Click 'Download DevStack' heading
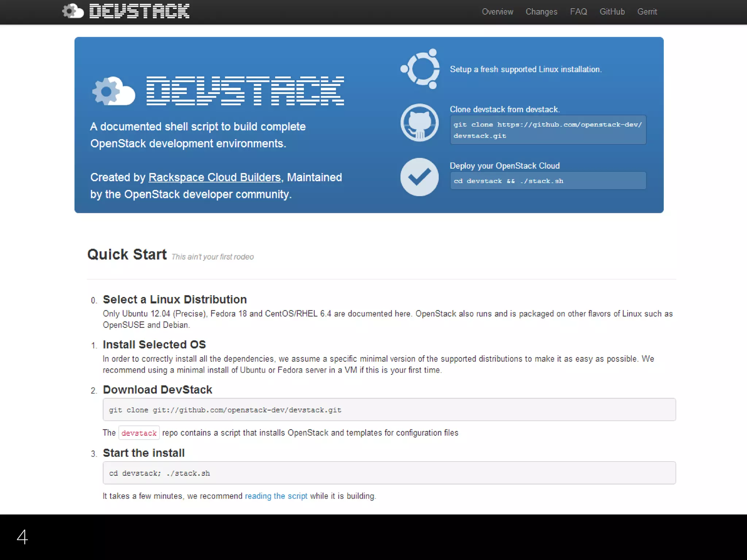Image resolution: width=747 pixels, height=560 pixels. pos(158,390)
